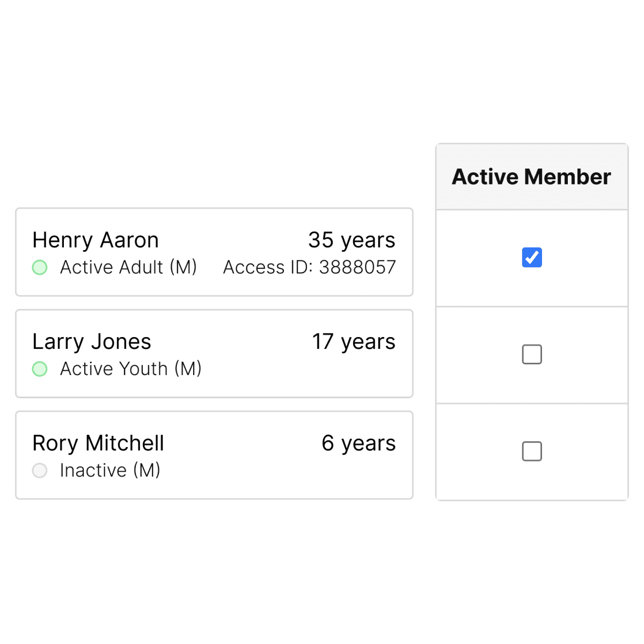Click the 35 years age label
Image resolution: width=644 pixels, height=644 pixels.
(x=352, y=240)
